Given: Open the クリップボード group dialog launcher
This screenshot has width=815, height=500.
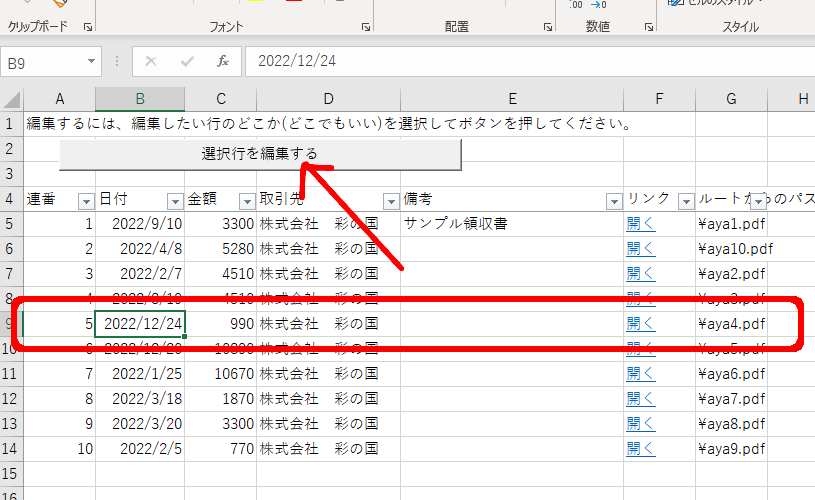Looking at the screenshot, I should point(88,27).
